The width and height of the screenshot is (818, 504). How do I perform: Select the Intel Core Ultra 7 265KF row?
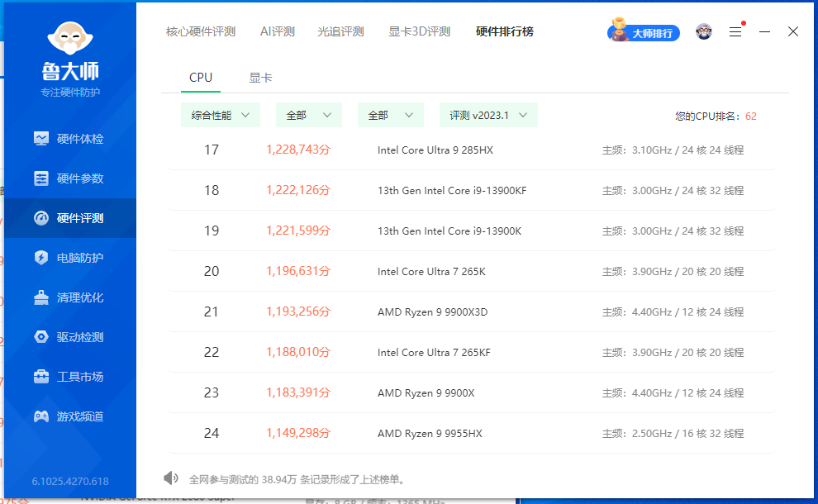pos(472,352)
